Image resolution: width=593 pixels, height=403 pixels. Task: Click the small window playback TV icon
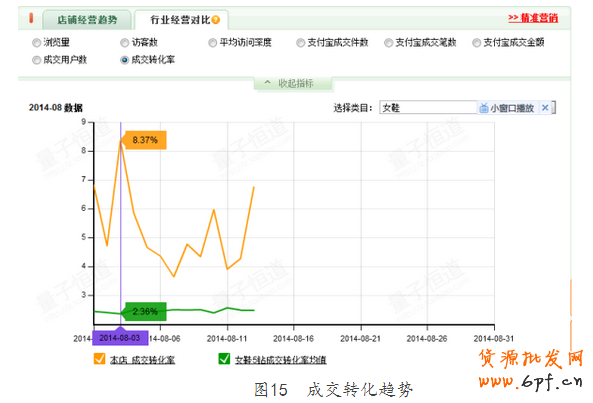click(484, 108)
